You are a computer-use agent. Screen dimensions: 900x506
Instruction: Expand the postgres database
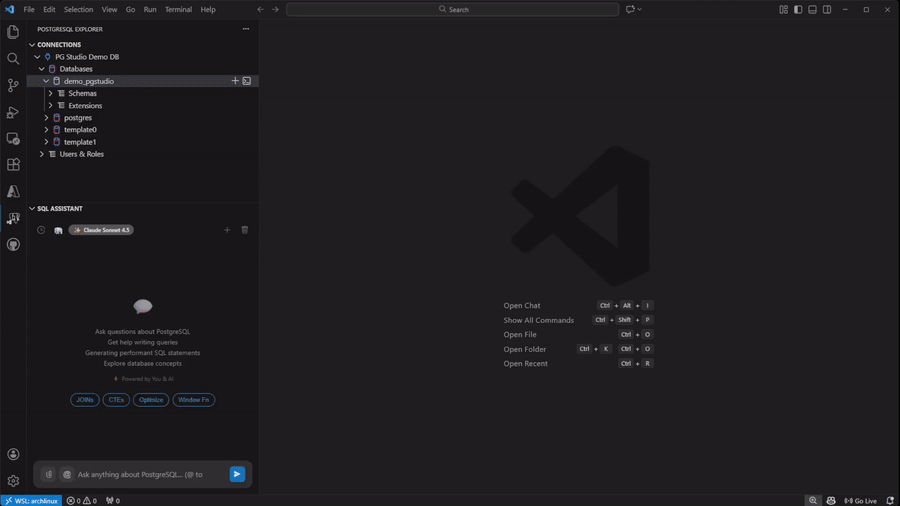coord(46,118)
